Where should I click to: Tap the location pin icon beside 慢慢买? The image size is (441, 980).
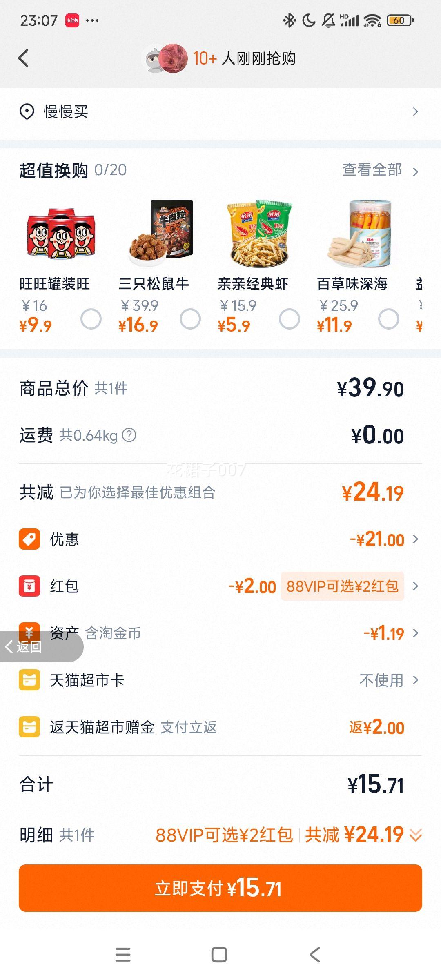(27, 111)
